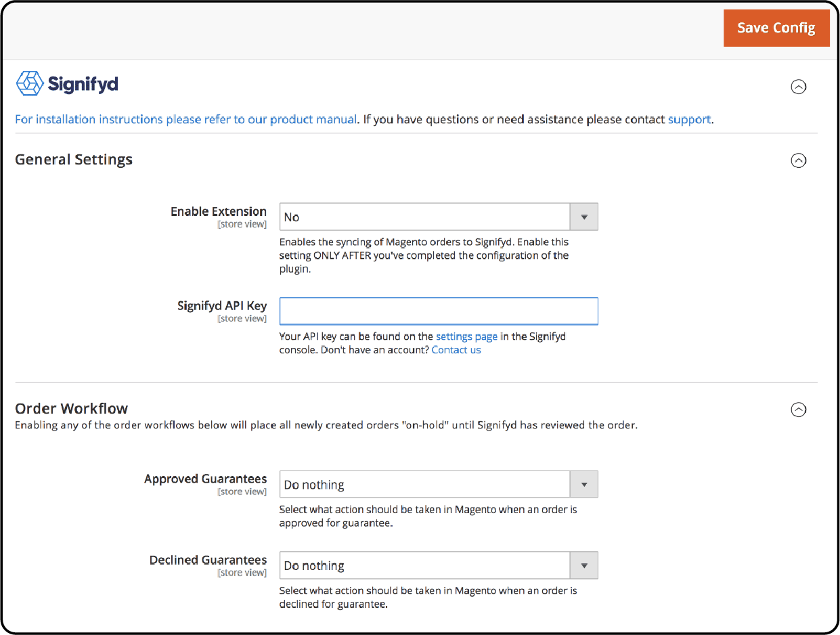Screen dimensions: 840x635
Task: Click the Signifyd API Key field
Action: click(439, 311)
